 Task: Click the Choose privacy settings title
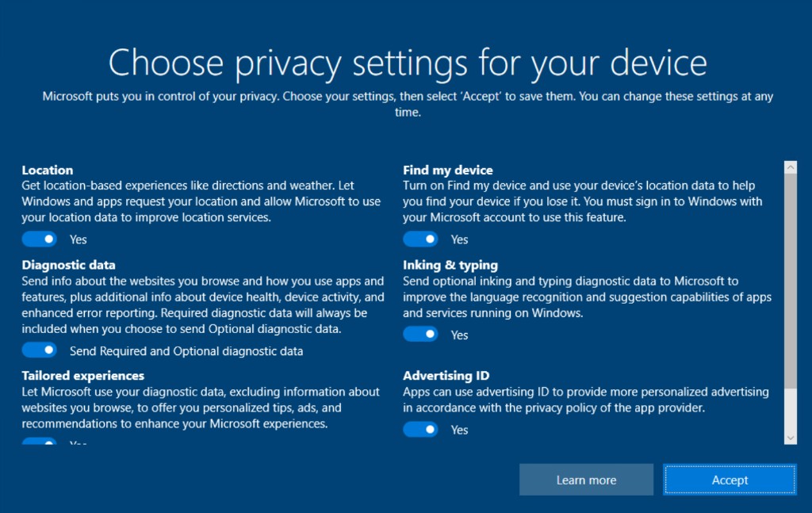(x=408, y=63)
